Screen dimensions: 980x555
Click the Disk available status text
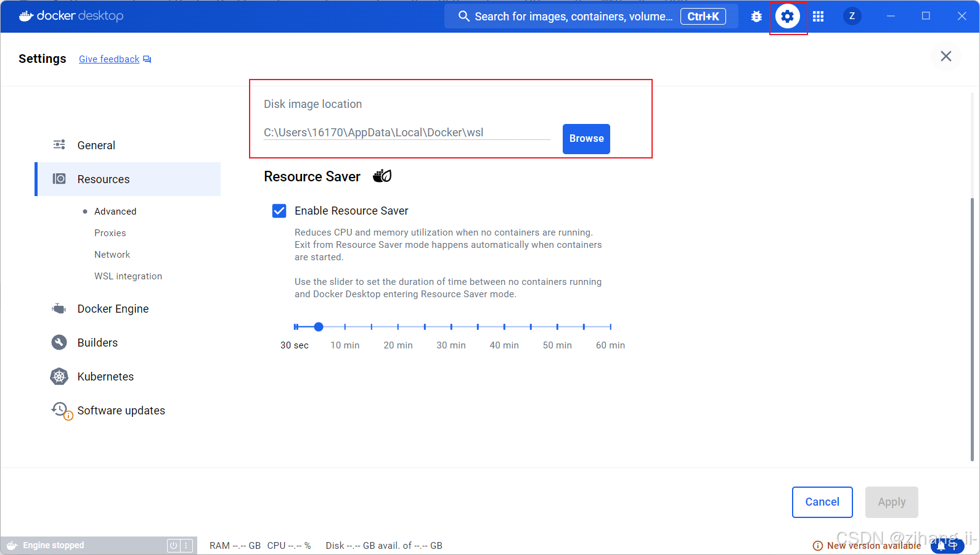(384, 546)
